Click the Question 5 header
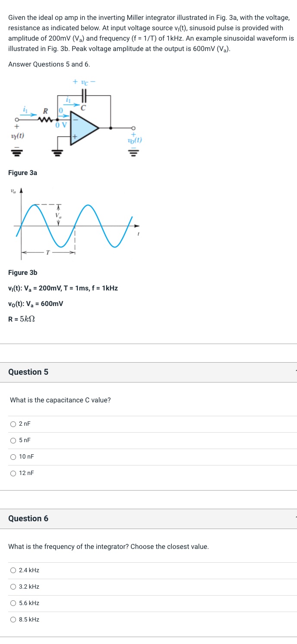The height and width of the screenshot is (644, 297). [x=28, y=372]
